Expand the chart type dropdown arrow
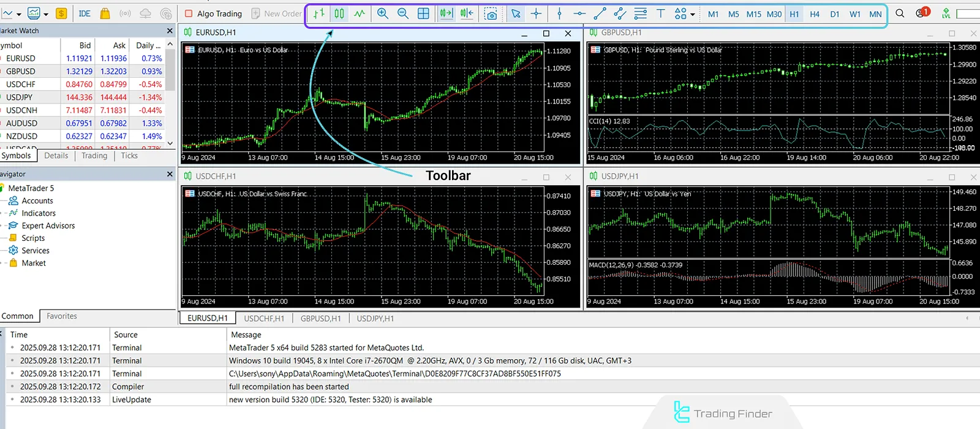This screenshot has height=429, width=980. pyautogui.click(x=19, y=14)
